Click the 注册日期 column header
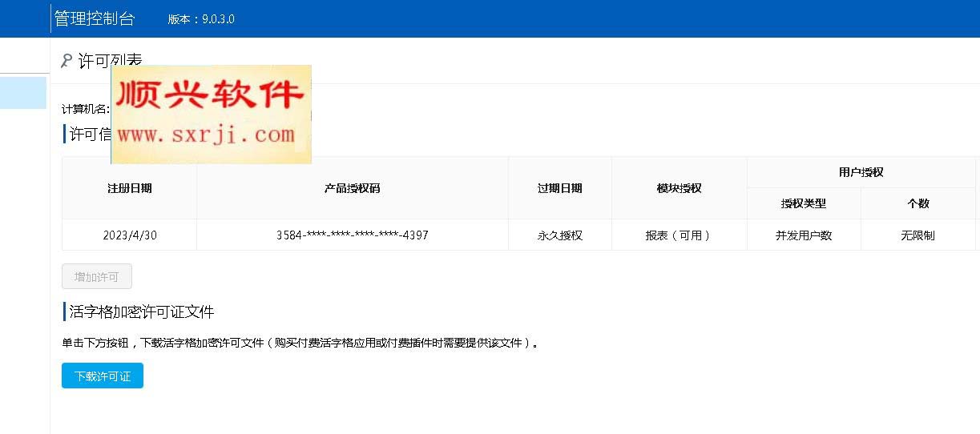Screen dimensions: 980x434 [129, 188]
